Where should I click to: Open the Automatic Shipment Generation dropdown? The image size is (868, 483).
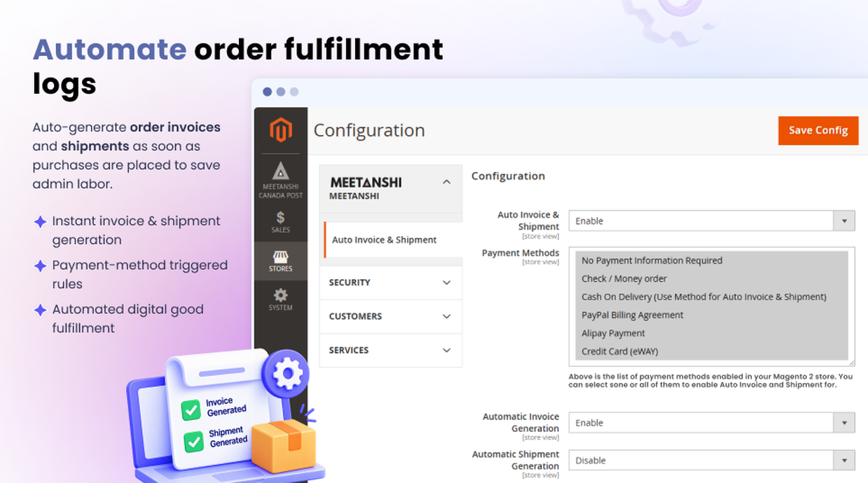(x=712, y=461)
